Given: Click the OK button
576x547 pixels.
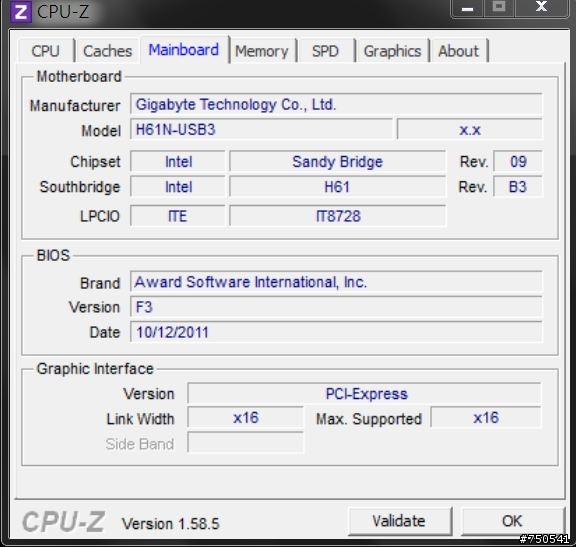Looking at the screenshot, I should pyautogui.click(x=512, y=521).
